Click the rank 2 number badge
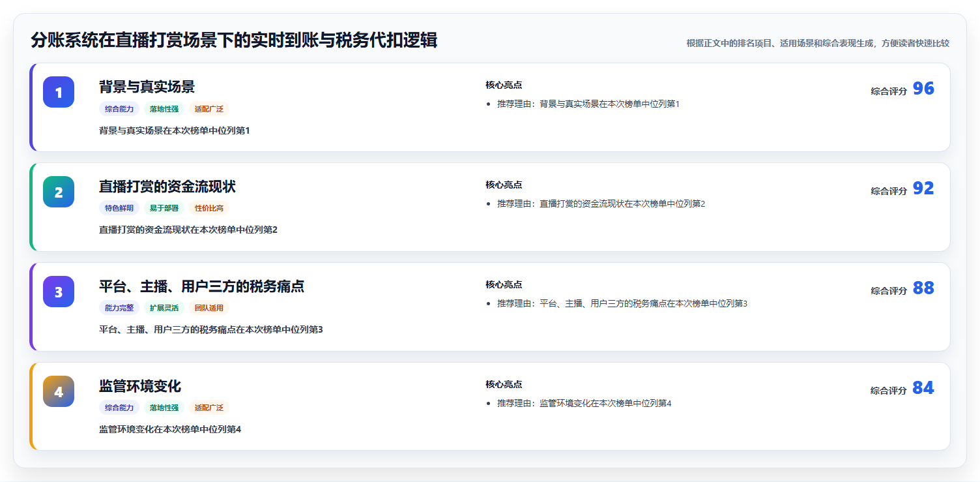This screenshot has height=482, width=980. (x=59, y=192)
